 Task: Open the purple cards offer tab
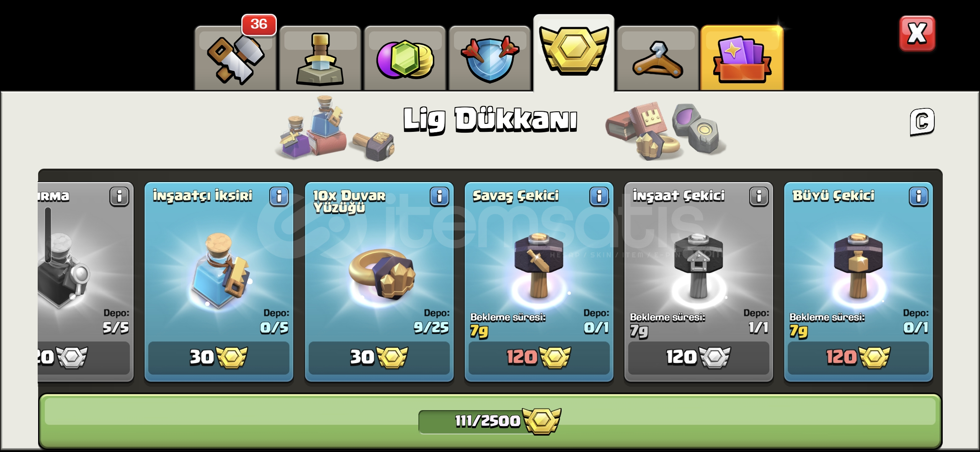pos(742,59)
